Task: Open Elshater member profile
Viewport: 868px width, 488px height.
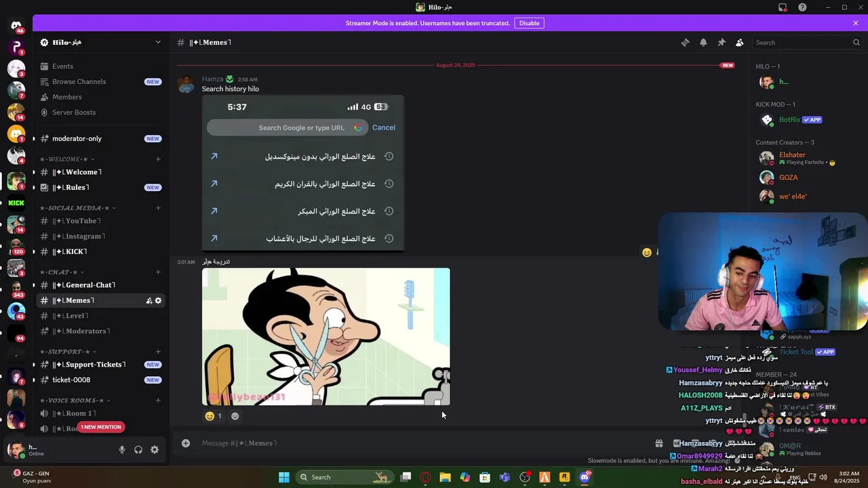Action: [x=792, y=155]
